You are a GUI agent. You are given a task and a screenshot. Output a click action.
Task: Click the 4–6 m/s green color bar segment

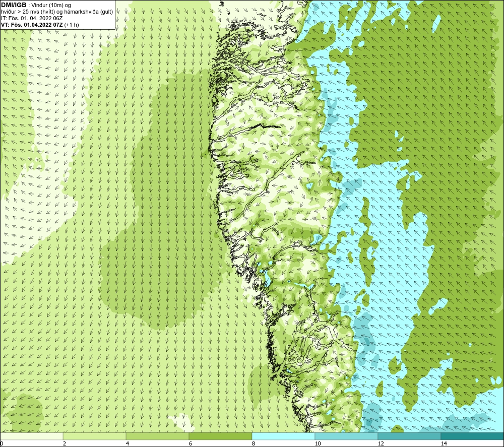(x=157, y=436)
